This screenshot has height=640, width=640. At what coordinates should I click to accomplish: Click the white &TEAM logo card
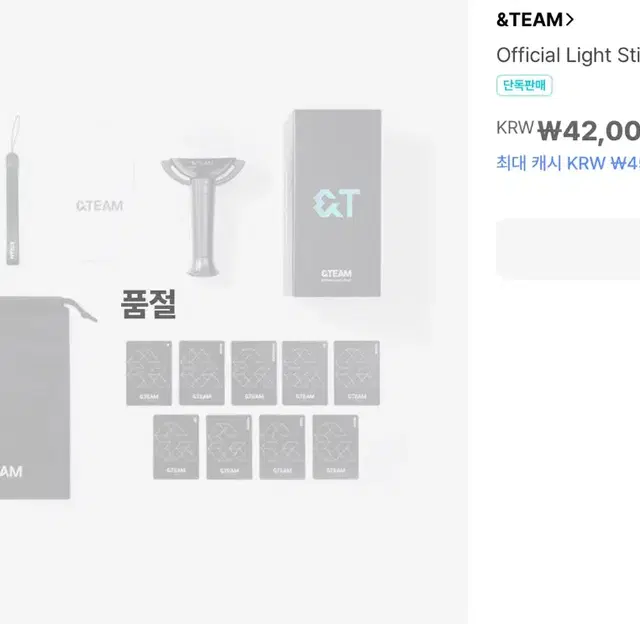point(99,207)
